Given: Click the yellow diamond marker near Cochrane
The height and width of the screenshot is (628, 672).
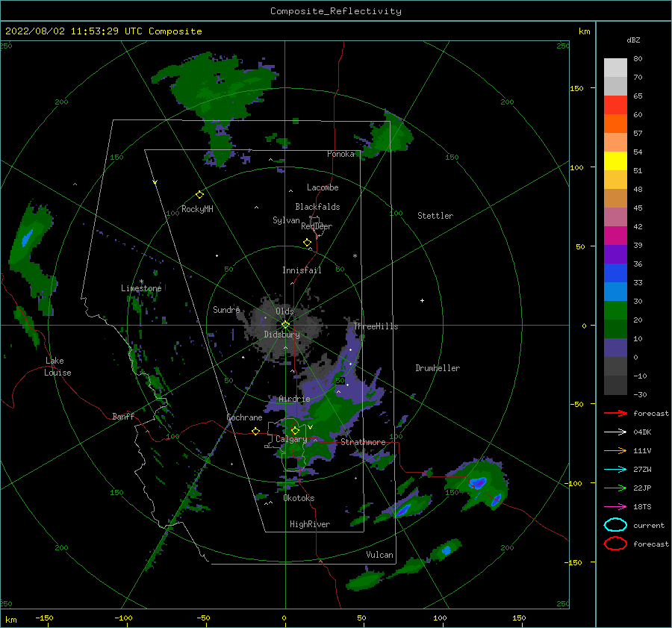Looking at the screenshot, I should pos(255,431).
